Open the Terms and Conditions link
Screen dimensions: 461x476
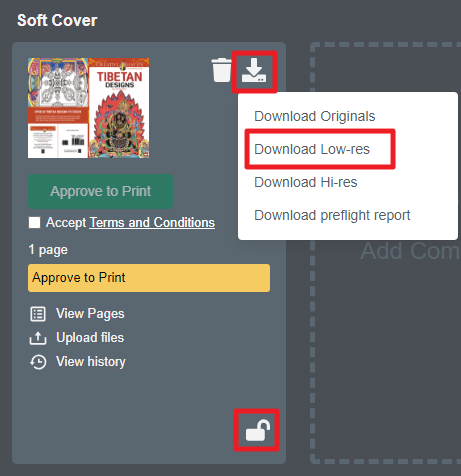152,222
